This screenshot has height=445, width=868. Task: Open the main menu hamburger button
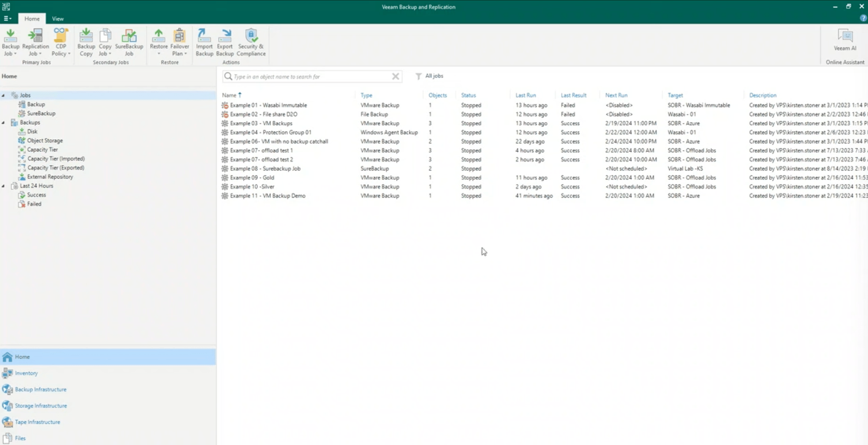(x=6, y=19)
